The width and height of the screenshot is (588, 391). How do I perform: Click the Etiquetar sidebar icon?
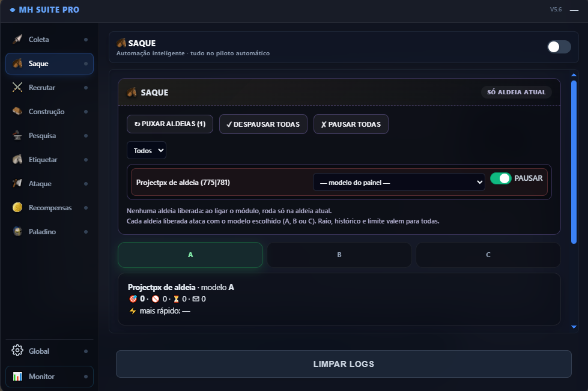tap(17, 159)
